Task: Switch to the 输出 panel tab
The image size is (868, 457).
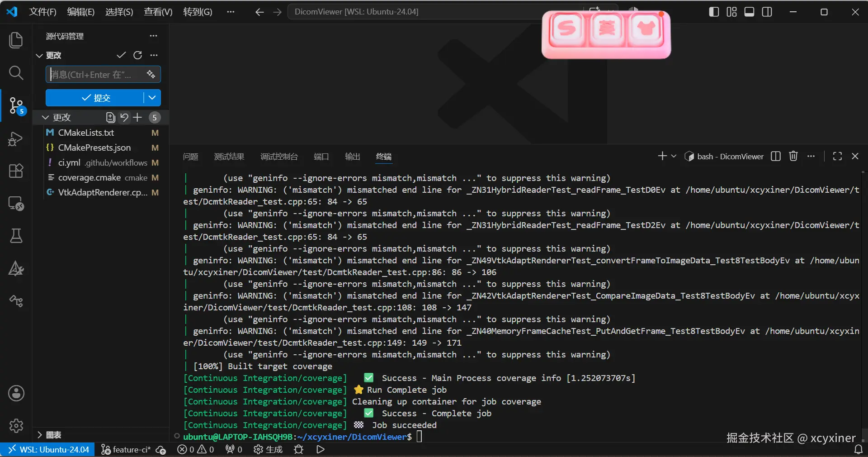Action: [353, 157]
